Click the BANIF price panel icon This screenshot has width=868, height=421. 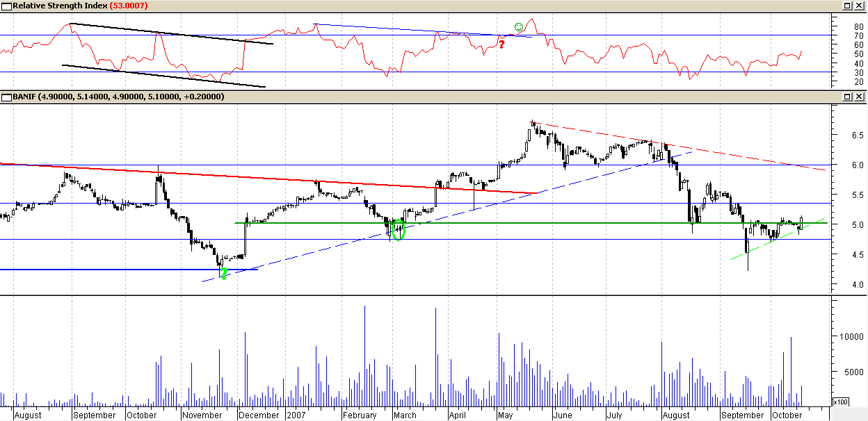[x=6, y=97]
